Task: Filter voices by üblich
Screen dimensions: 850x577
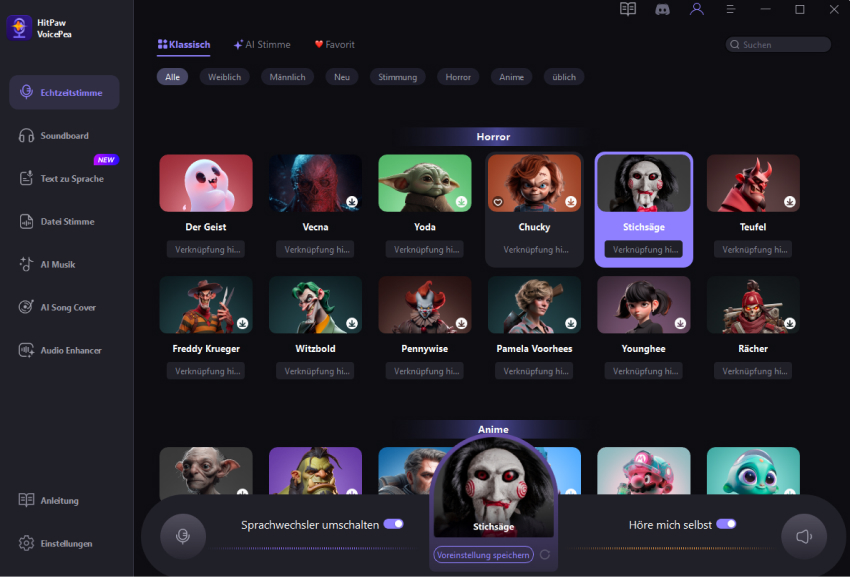Action: (564, 77)
